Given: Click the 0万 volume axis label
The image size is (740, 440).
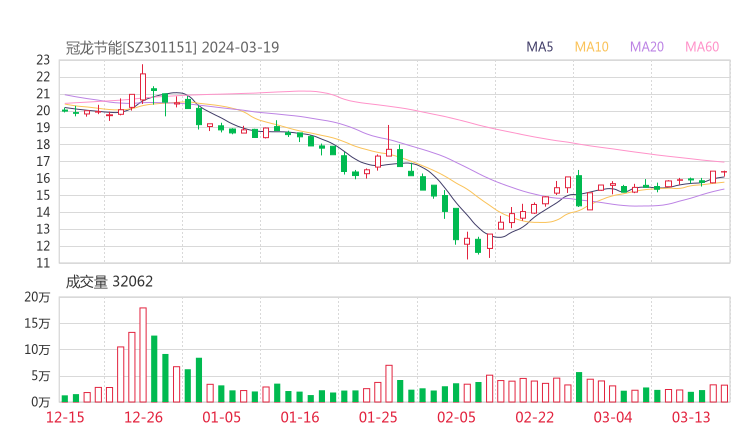Looking at the screenshot, I should click(x=41, y=402).
